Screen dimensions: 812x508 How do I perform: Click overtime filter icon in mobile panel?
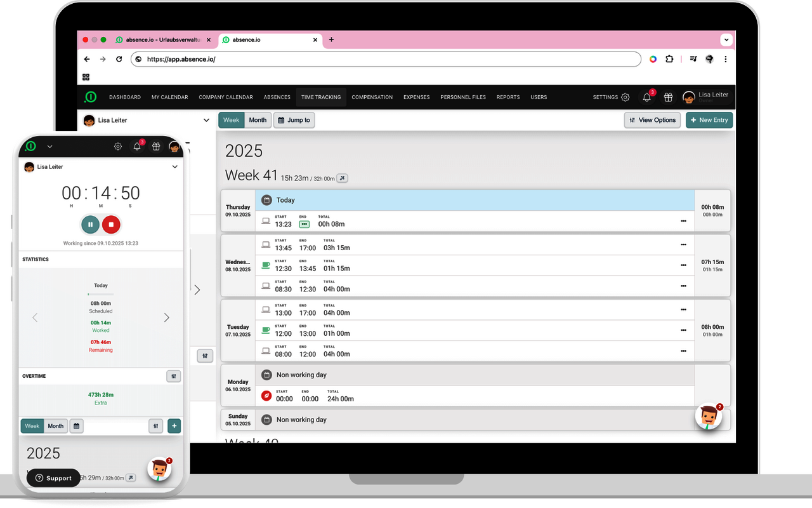pos(173,377)
